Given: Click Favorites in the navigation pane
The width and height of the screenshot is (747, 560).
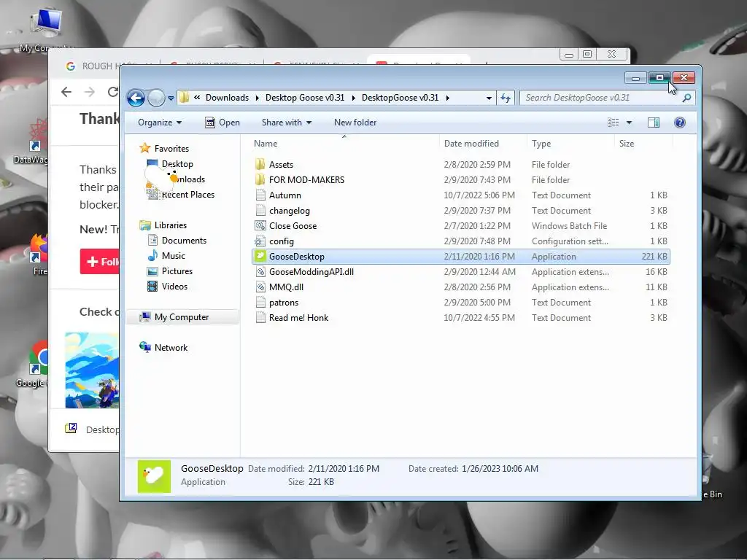Looking at the screenshot, I should [171, 149].
